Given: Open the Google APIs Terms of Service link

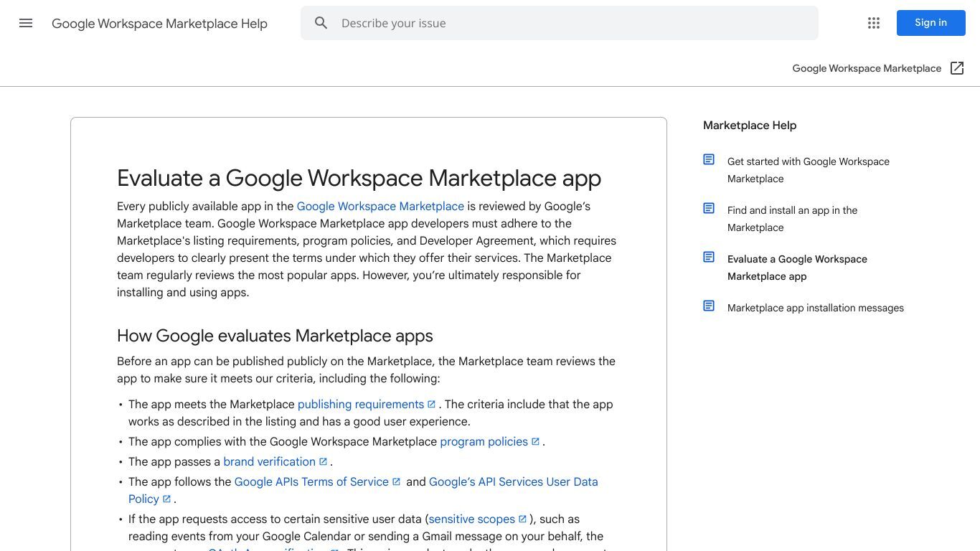Looking at the screenshot, I should [311, 481].
